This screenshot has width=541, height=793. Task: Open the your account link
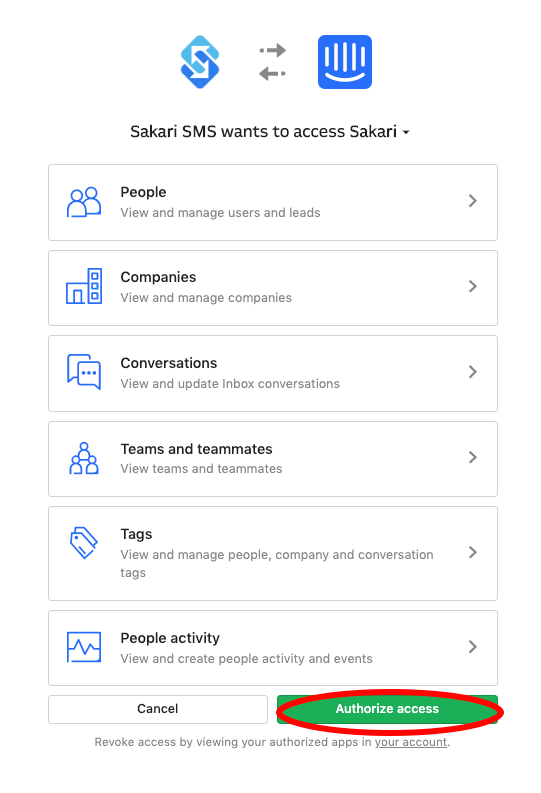coord(411,742)
